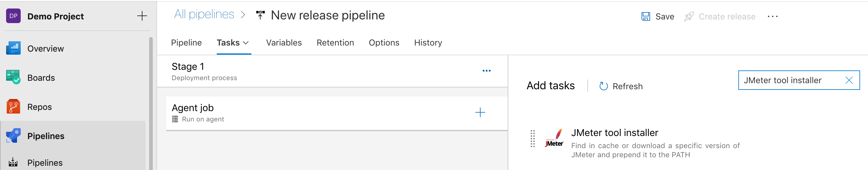The width and height of the screenshot is (868, 170).
Task: Click the Save floppy disk icon
Action: click(x=645, y=16)
